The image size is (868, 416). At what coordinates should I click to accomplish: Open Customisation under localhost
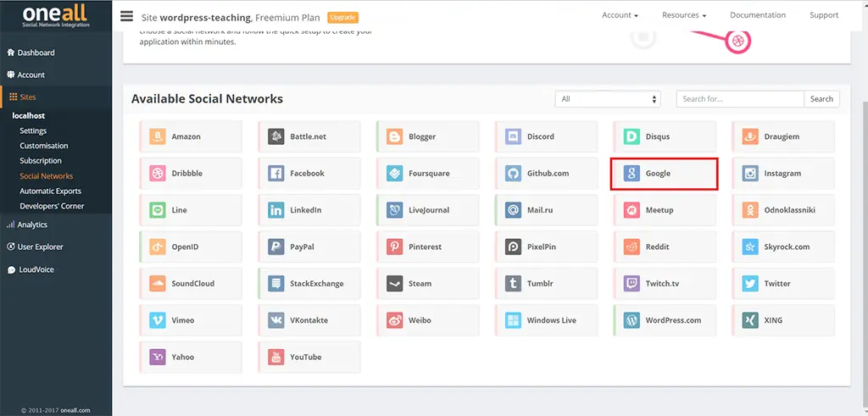[44, 146]
